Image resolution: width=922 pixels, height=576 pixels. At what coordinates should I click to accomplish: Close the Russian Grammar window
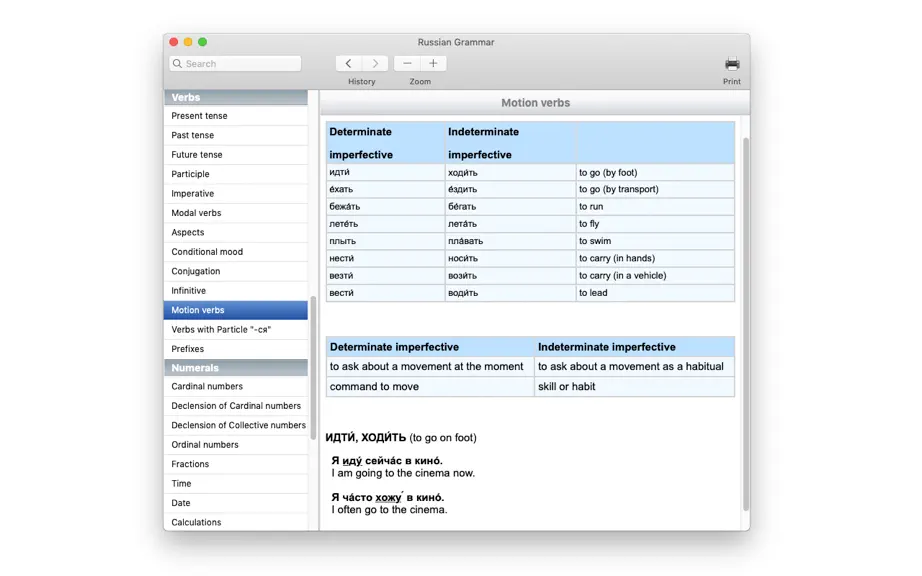click(173, 42)
